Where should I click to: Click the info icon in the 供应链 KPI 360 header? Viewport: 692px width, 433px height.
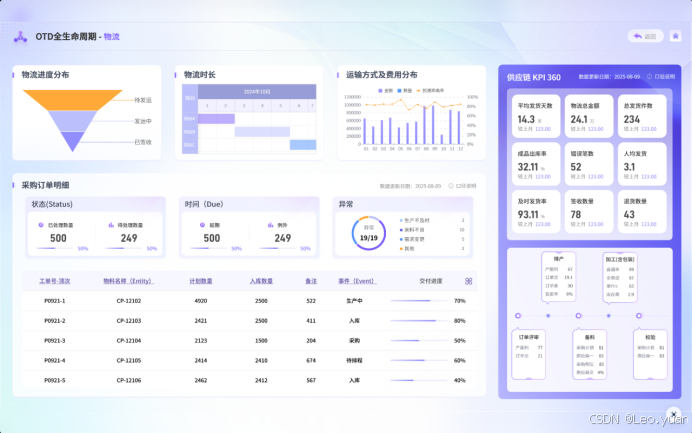(x=649, y=76)
